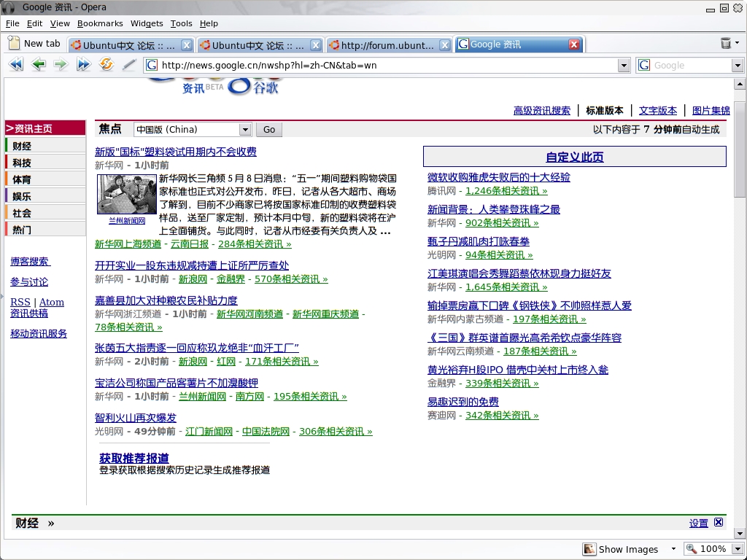Click the Google search engine icon in search box
This screenshot has height=560, width=747.
(644, 65)
